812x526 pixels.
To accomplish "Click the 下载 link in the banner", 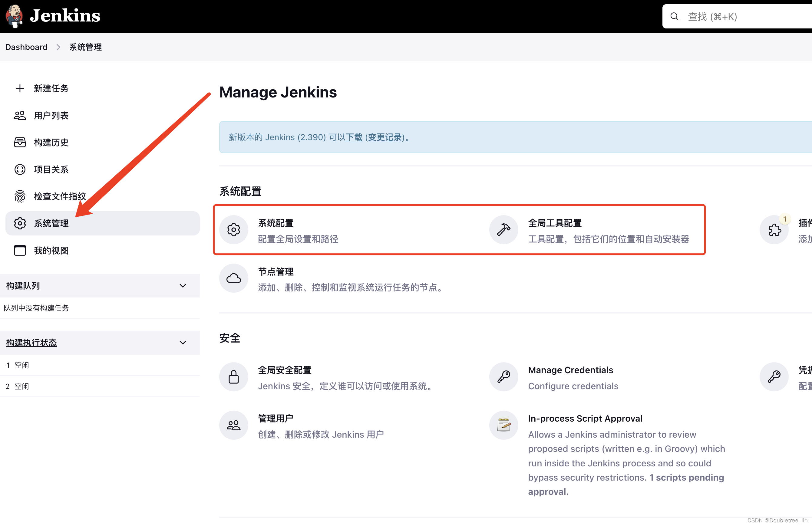I will point(354,137).
